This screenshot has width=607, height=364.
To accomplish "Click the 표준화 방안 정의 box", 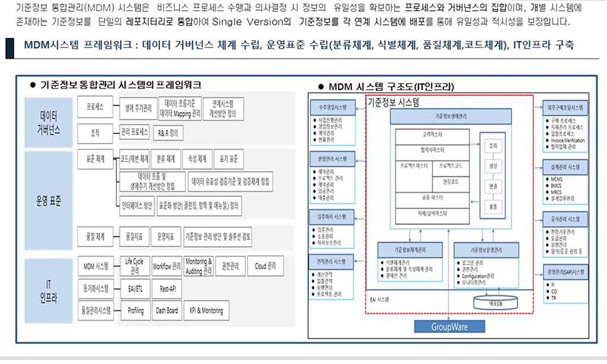I will pyautogui.click(x=199, y=206).
